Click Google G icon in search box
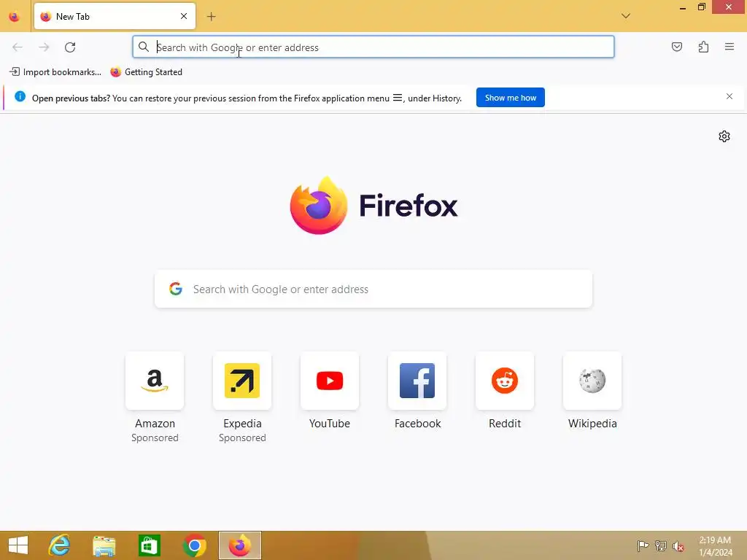The image size is (747, 560). tap(176, 289)
